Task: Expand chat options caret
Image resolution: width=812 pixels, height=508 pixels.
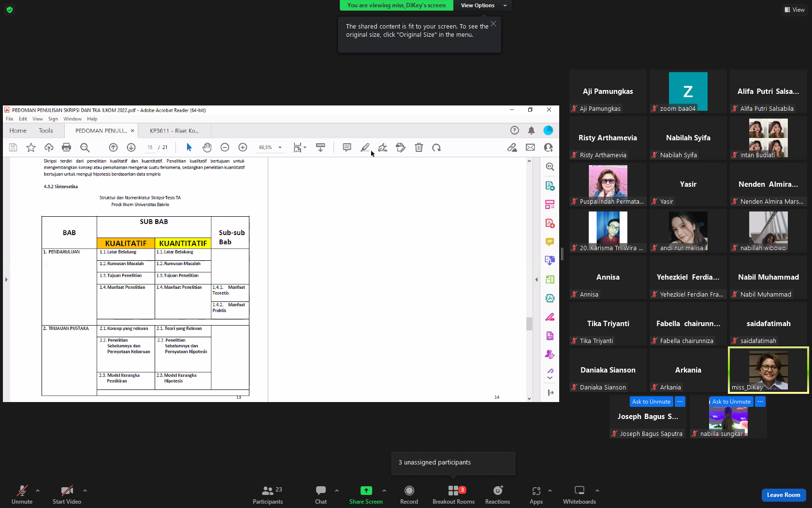Action: pos(337,491)
